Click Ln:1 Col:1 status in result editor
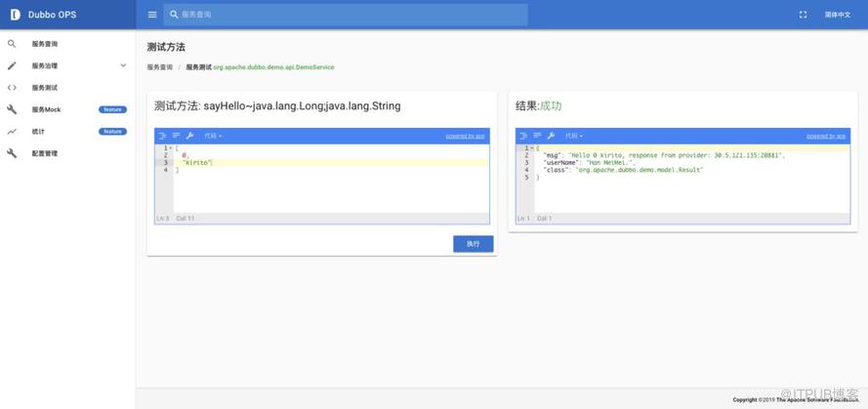868x409 pixels. [x=535, y=219]
